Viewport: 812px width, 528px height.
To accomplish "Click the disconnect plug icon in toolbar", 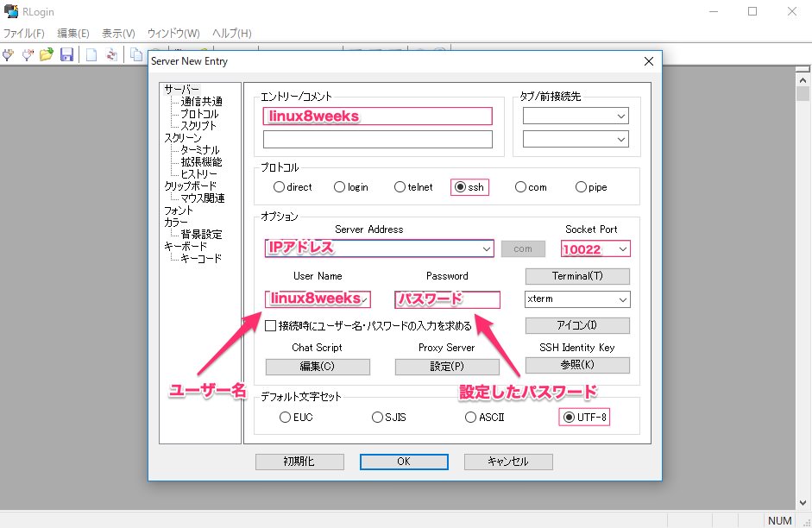I will [27, 54].
